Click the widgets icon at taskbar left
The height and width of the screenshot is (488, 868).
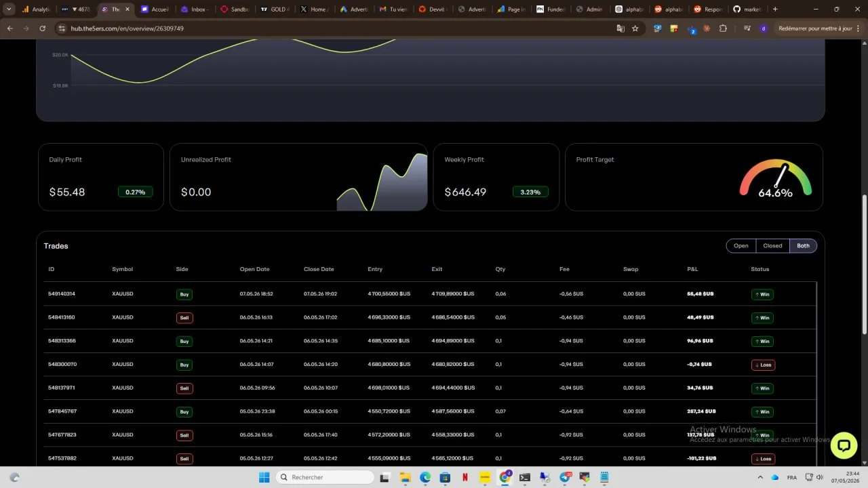point(14,477)
